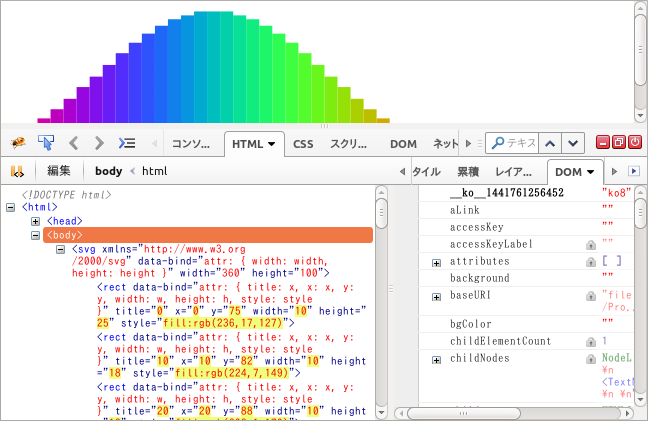Screen dimensions: 648x421
Task: Jump to previous search result arrow
Action: pos(548,143)
